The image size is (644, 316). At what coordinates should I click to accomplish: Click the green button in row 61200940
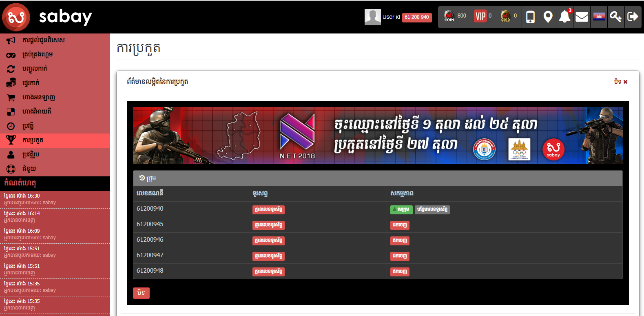point(401,209)
